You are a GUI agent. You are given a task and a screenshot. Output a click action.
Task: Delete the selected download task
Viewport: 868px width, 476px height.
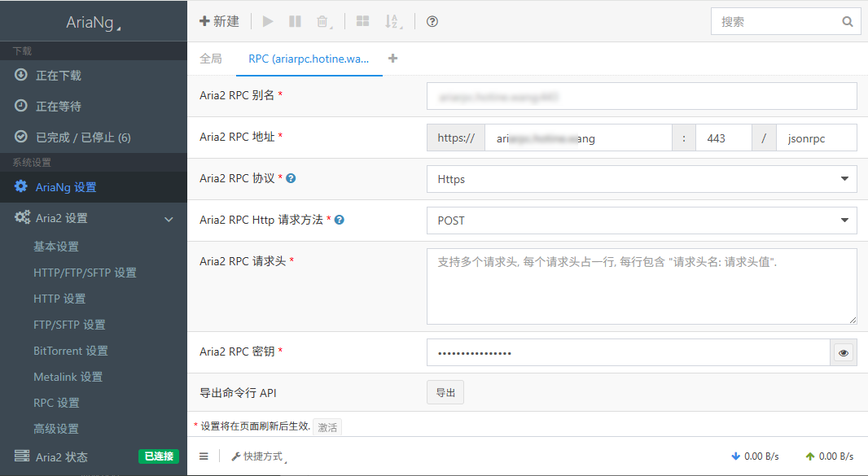point(322,21)
